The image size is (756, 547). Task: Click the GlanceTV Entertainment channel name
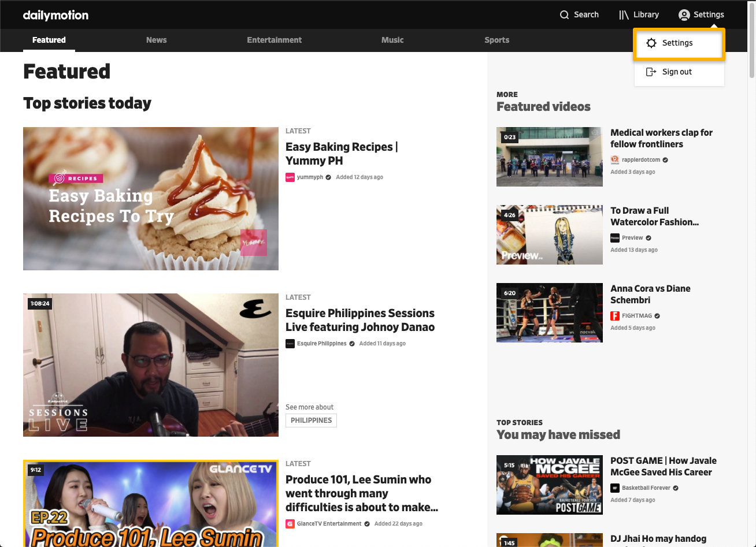click(x=329, y=524)
